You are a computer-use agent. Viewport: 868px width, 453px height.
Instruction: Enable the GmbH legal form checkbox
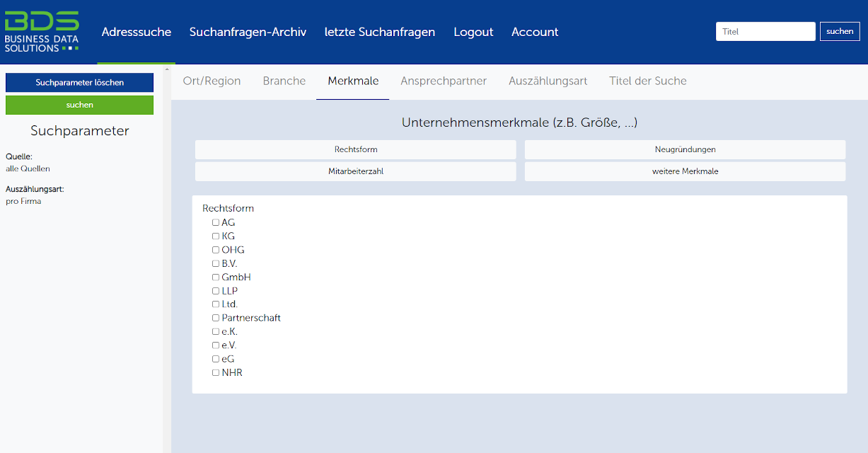(x=216, y=277)
